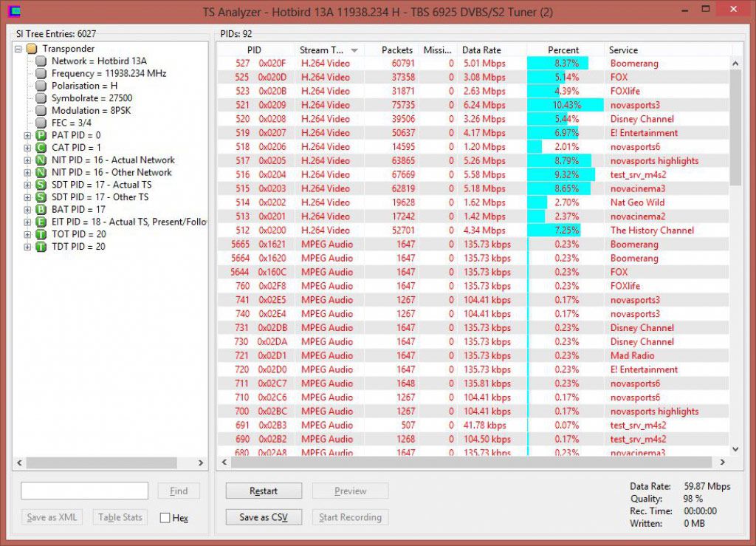Image resolution: width=756 pixels, height=546 pixels.
Task: Click the Service column header
Action: [x=623, y=50]
